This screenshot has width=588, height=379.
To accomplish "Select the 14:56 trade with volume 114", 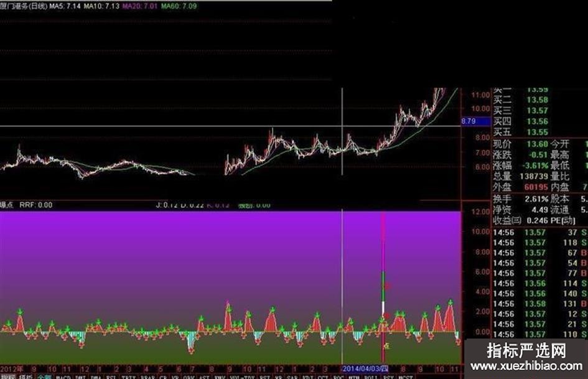I will click(x=540, y=284).
